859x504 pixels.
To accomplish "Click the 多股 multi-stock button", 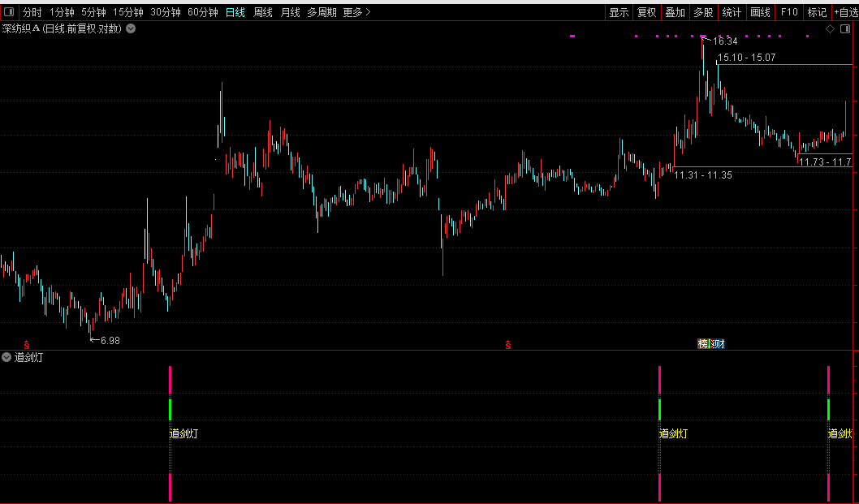I will [x=704, y=12].
